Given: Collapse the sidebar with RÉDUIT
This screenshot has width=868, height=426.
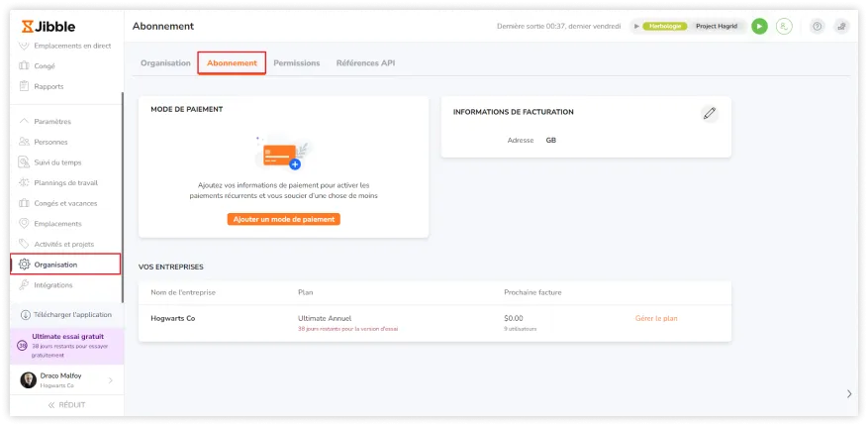Looking at the screenshot, I should 66,405.
